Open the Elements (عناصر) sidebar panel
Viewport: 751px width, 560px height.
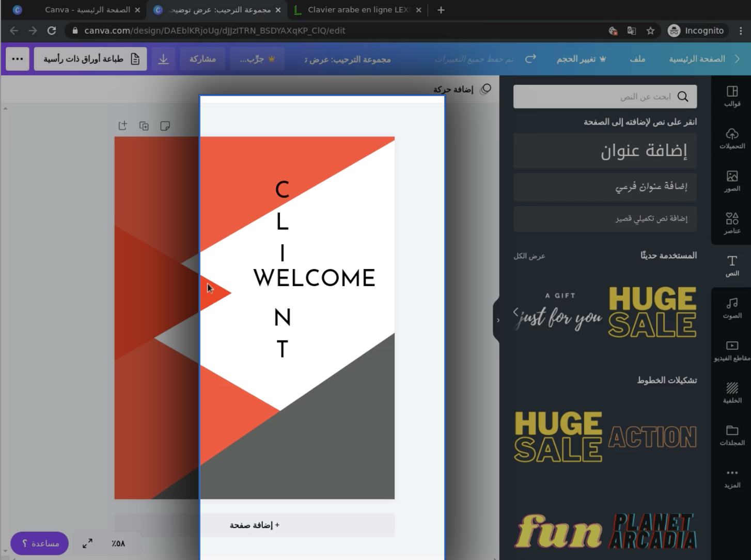(x=732, y=224)
